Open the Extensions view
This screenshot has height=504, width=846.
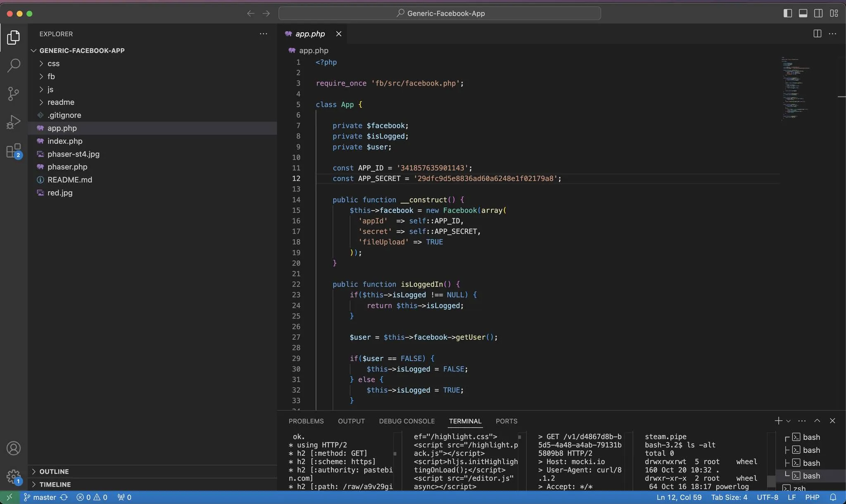pyautogui.click(x=14, y=151)
